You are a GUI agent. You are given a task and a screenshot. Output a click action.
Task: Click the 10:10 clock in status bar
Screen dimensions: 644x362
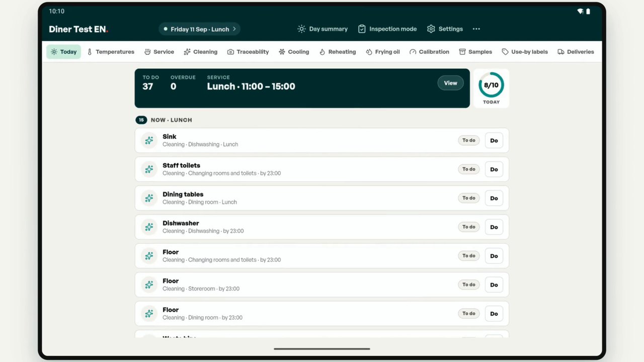[x=56, y=11]
